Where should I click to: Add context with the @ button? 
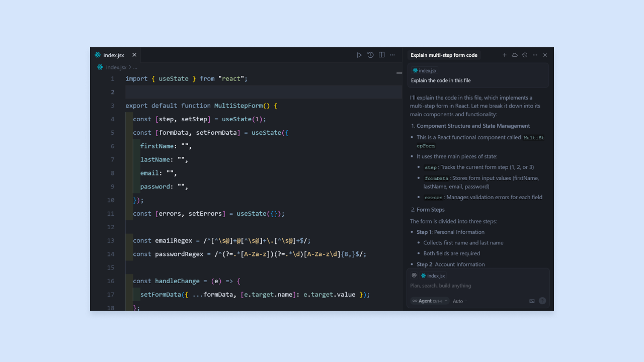[414, 276]
